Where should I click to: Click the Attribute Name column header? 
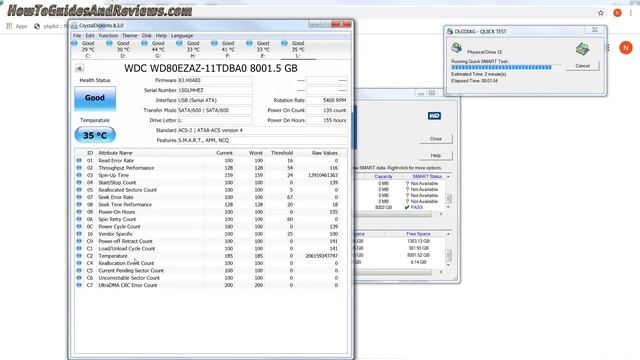[115, 153]
